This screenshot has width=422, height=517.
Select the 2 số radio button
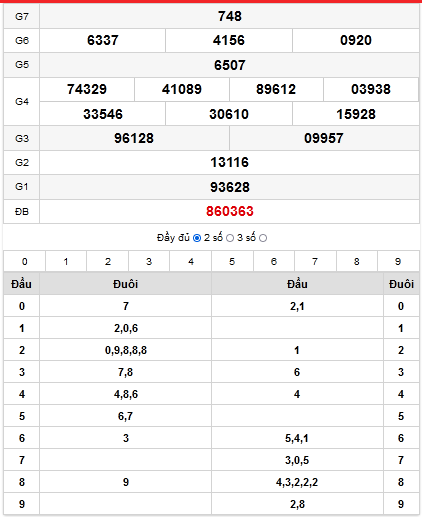(x=230, y=238)
